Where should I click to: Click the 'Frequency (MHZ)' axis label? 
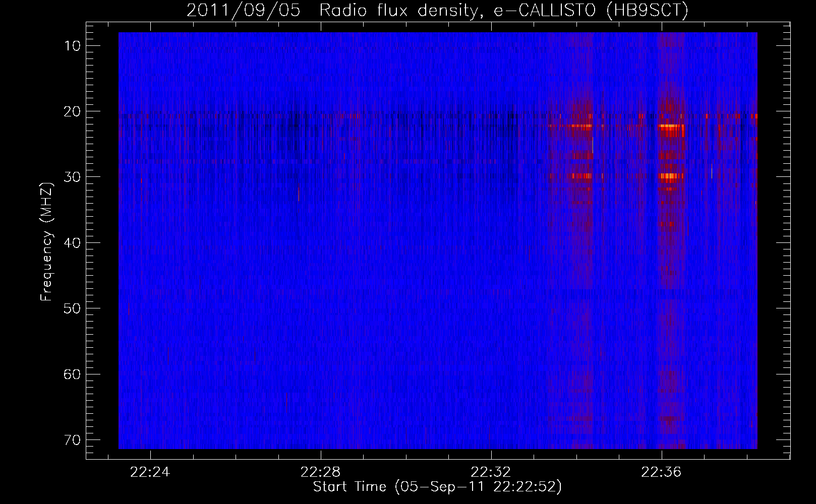point(46,242)
